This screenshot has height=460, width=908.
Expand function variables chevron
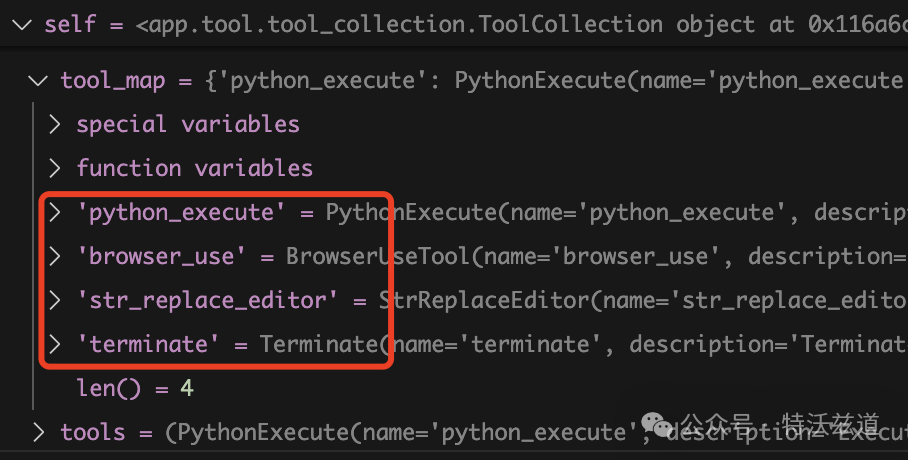coord(54,168)
